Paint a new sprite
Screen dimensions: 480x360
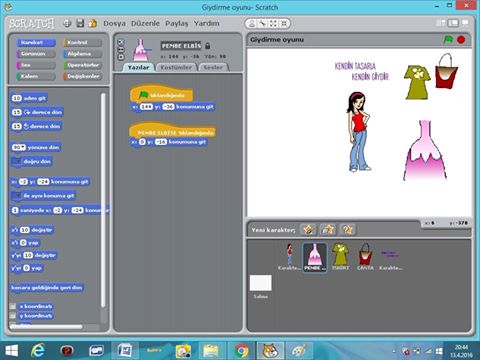(308, 230)
